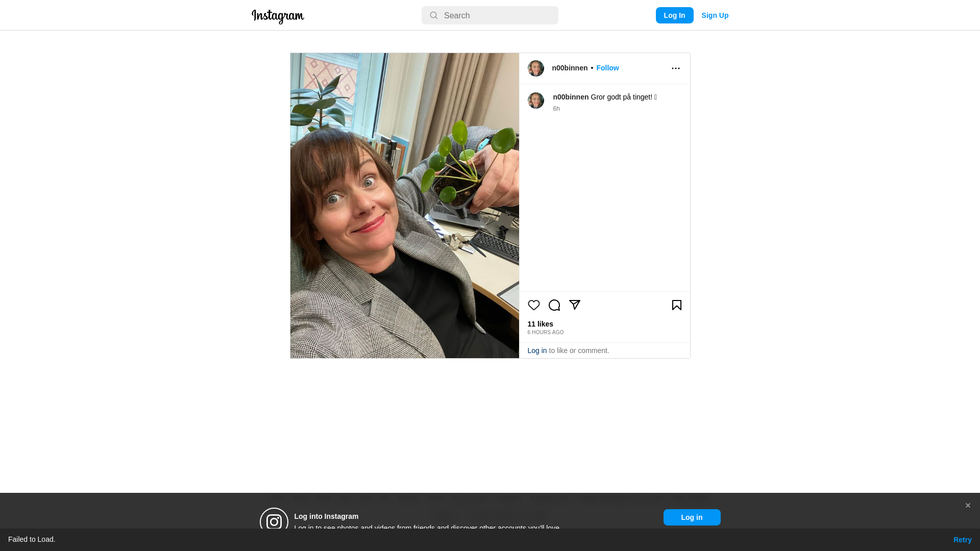Open n00binnen username in post header

pos(570,68)
